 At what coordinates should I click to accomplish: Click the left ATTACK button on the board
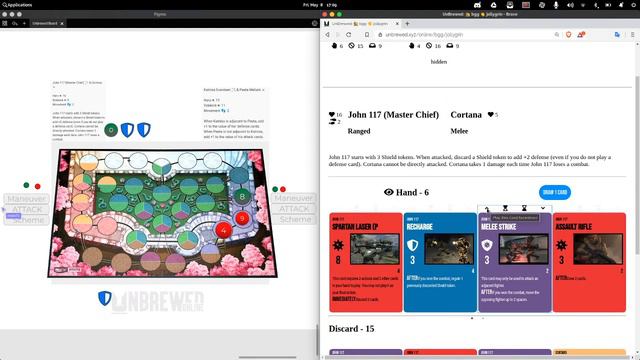pyautogui.click(x=27, y=209)
